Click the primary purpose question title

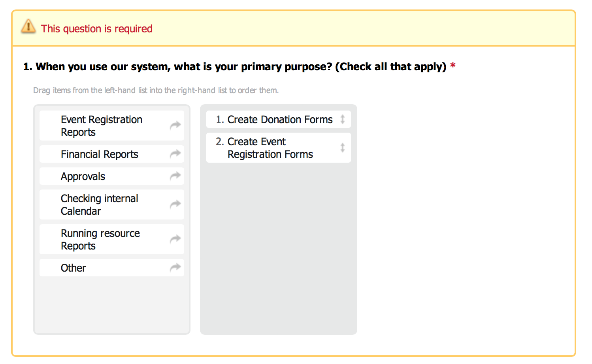(235, 67)
